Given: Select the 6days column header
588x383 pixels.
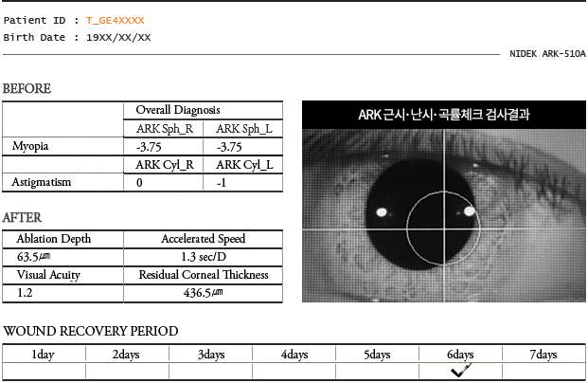Looking at the screenshot, I should (x=460, y=354).
